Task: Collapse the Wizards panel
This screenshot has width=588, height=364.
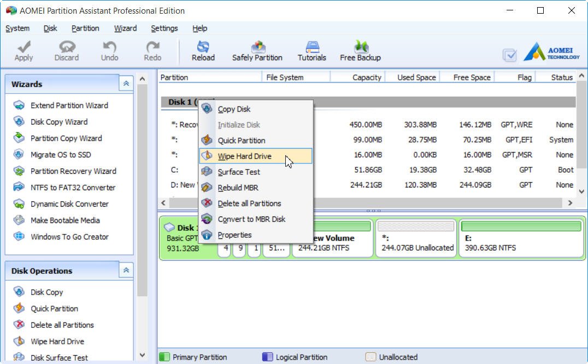Action: tap(126, 83)
